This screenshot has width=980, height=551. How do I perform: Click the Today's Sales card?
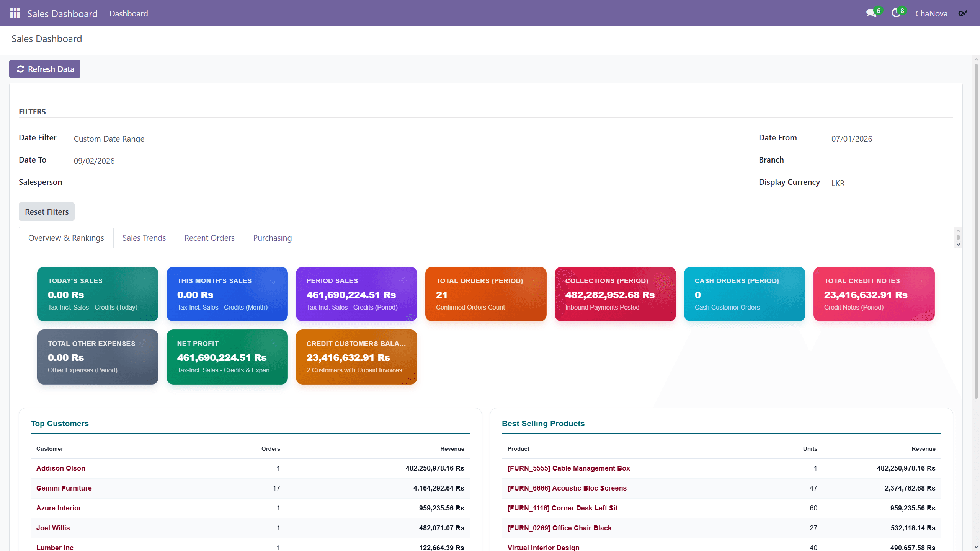click(x=98, y=294)
